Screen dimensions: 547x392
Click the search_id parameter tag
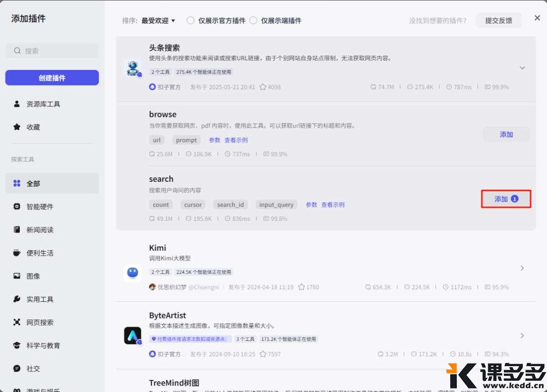(230, 205)
